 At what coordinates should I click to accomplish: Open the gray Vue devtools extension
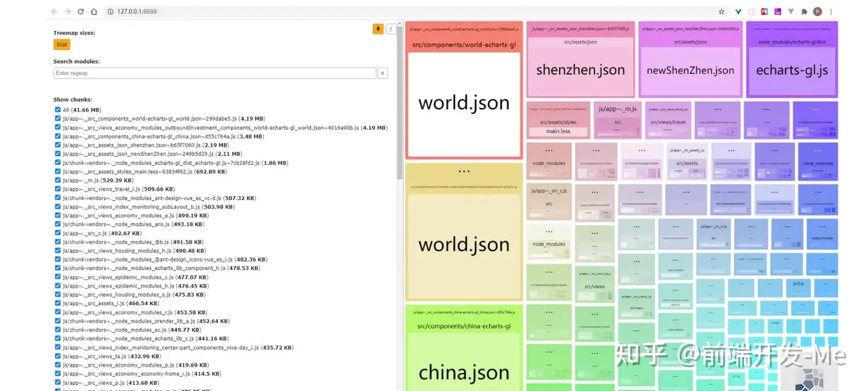[791, 11]
